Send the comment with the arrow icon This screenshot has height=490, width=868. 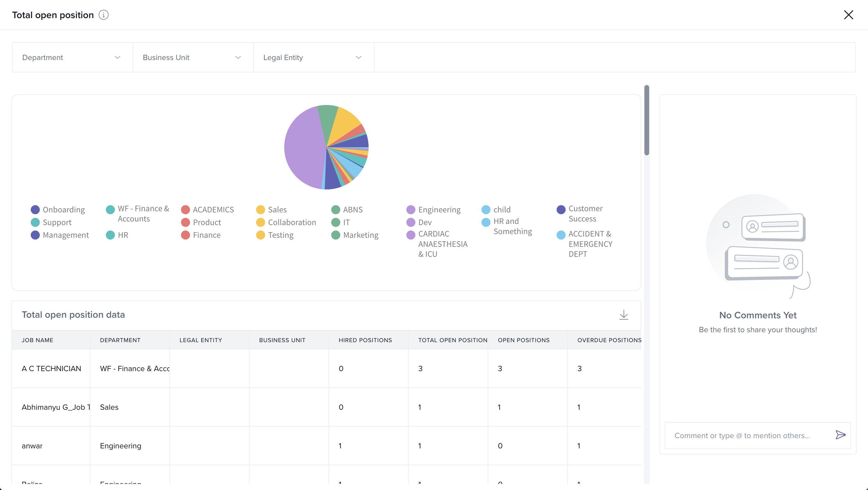[x=840, y=435]
